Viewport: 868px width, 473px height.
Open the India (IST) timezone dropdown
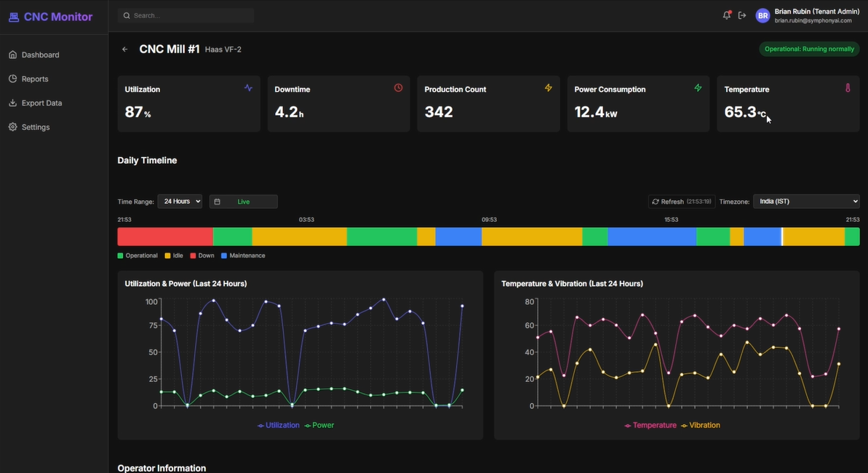click(x=806, y=202)
